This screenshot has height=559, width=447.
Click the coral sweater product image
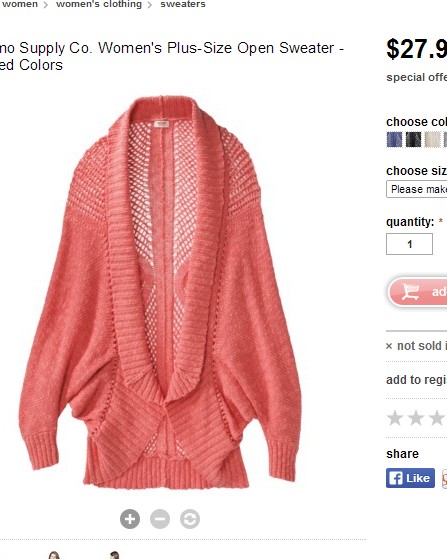point(160,292)
